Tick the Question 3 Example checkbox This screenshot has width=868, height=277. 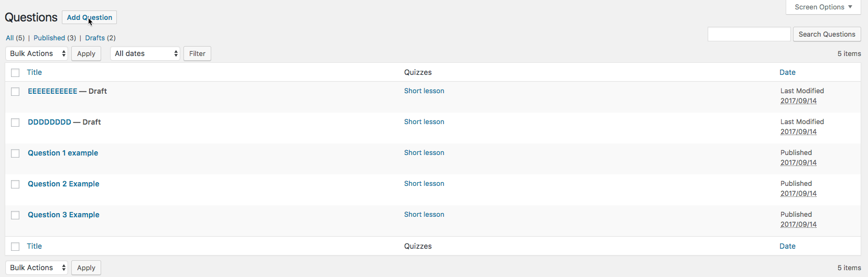[x=16, y=215]
